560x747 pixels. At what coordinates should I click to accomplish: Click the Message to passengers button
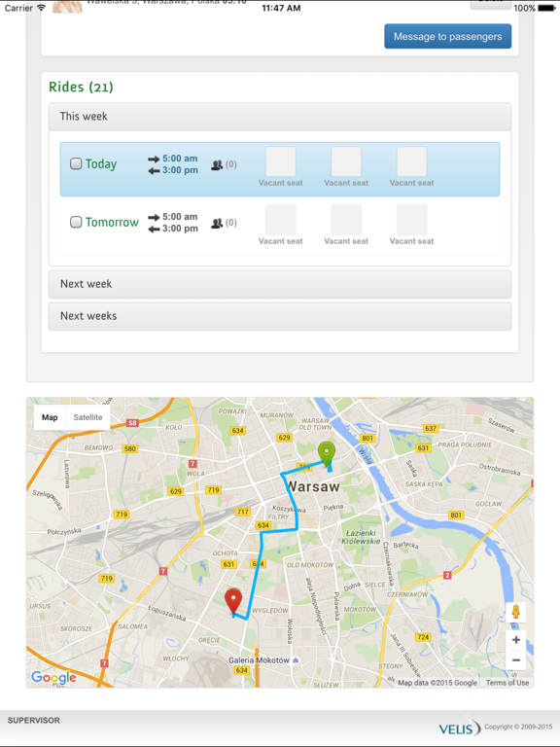447,36
